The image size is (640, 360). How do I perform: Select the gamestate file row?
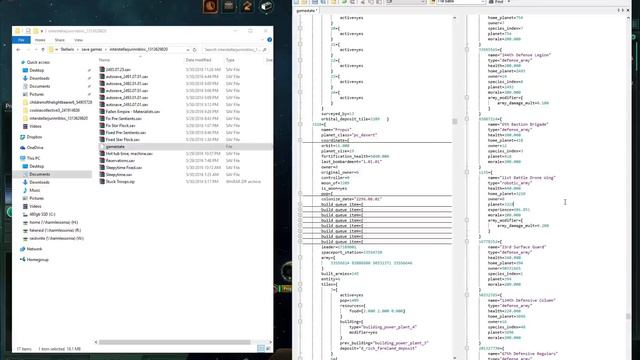(186, 147)
